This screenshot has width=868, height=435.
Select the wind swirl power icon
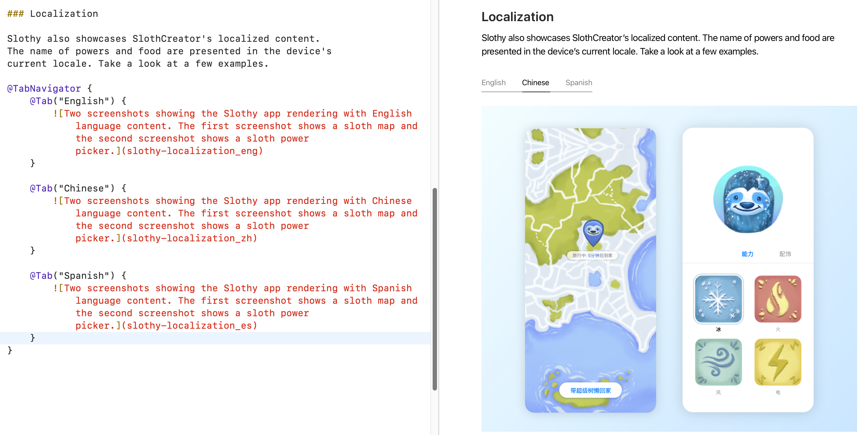[x=718, y=362]
